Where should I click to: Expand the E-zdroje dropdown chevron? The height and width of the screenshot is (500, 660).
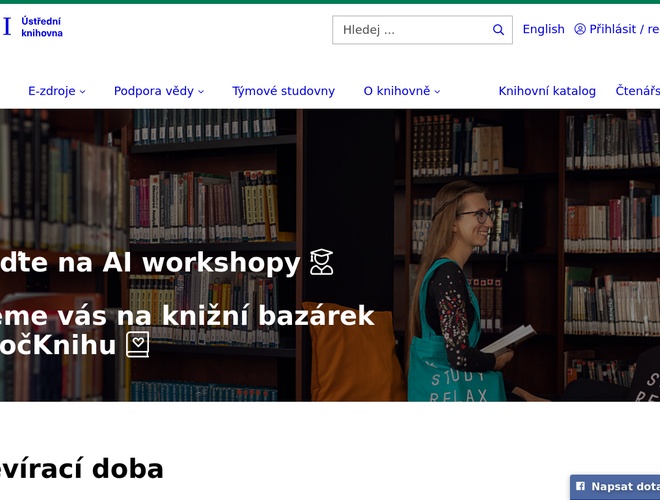83,92
